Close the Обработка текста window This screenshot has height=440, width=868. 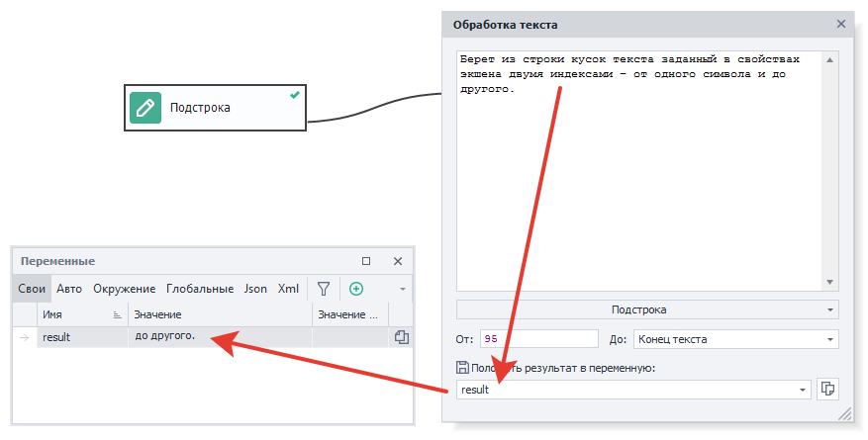point(841,24)
